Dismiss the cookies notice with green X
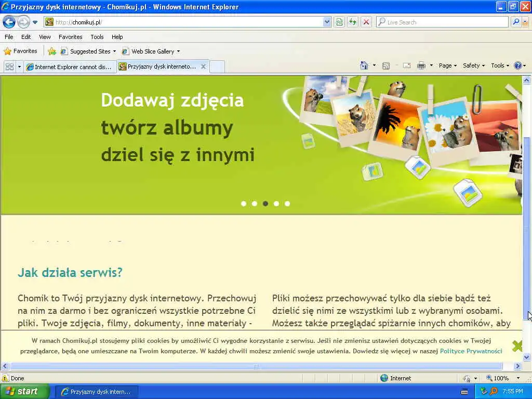 517,346
